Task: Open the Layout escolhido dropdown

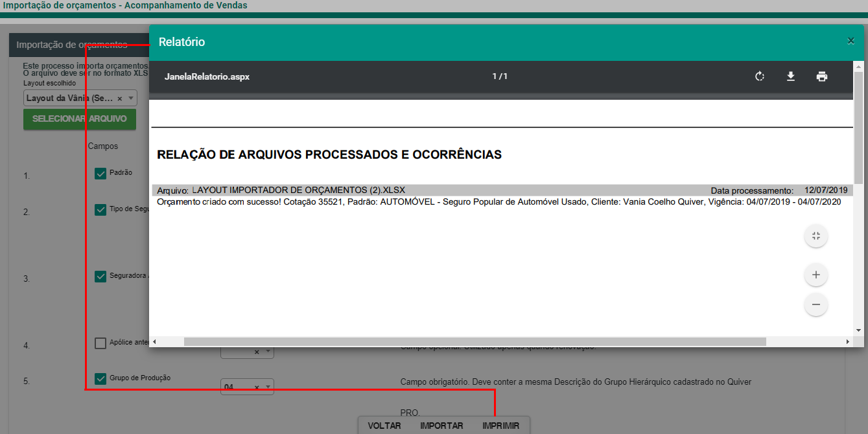Action: coord(132,98)
